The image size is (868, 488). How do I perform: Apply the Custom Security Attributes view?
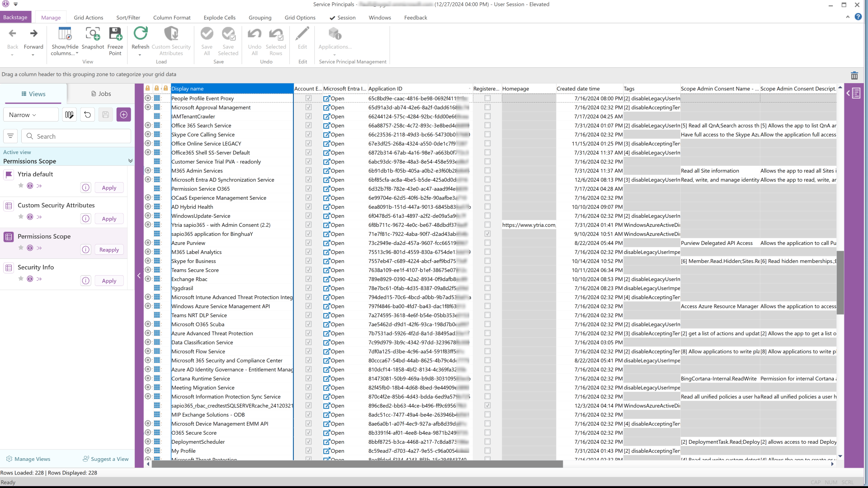(109, 219)
